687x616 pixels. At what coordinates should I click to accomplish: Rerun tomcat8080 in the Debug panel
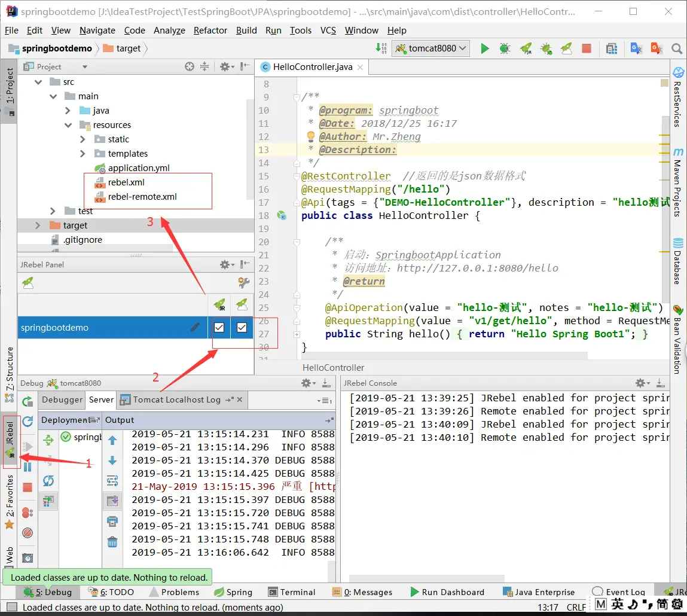pos(28,401)
